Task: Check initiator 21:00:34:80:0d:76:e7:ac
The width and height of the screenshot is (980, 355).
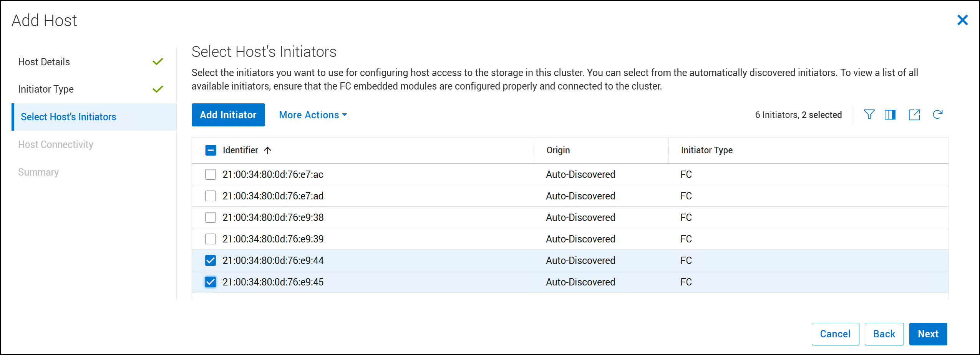Action: click(x=211, y=174)
